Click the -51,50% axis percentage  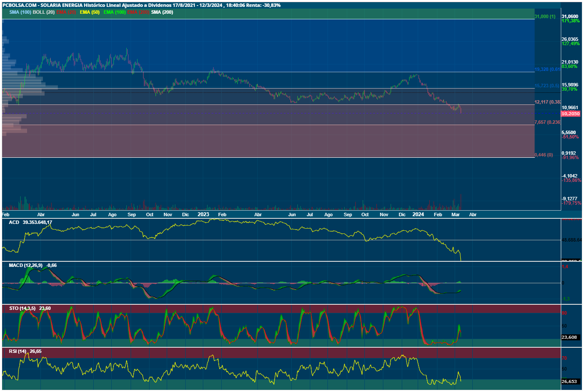click(570, 137)
